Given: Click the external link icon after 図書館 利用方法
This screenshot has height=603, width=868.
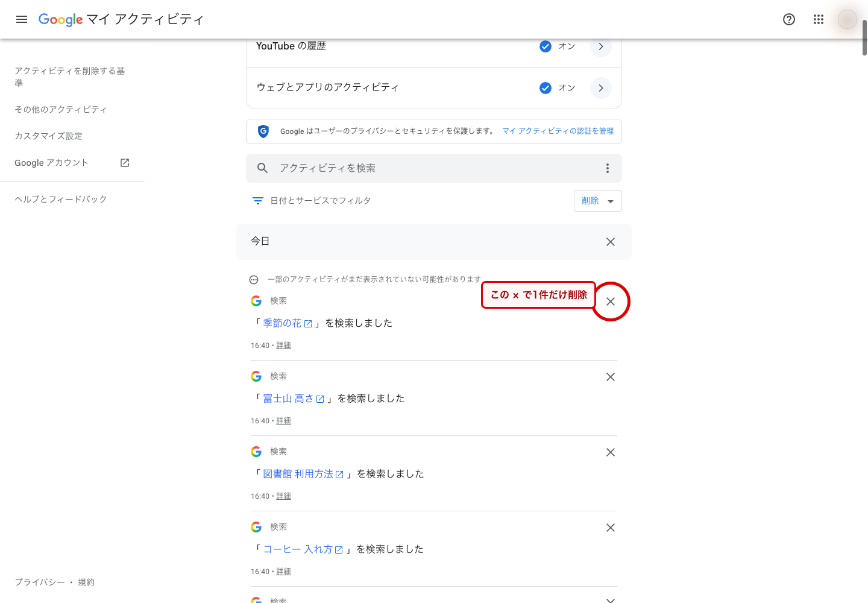Looking at the screenshot, I should [339, 475].
